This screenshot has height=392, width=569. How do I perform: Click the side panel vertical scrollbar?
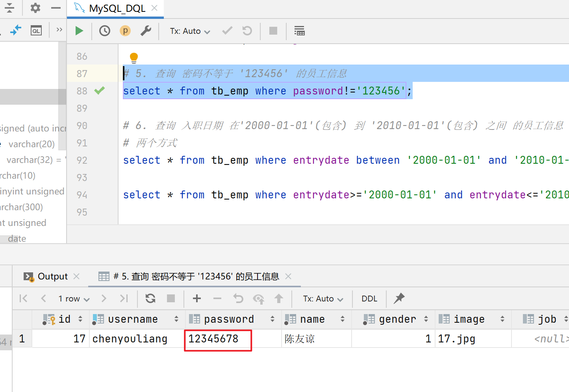click(62, 96)
